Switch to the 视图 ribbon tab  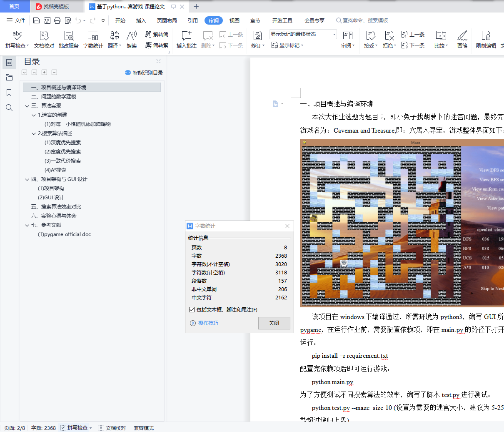[x=235, y=20]
